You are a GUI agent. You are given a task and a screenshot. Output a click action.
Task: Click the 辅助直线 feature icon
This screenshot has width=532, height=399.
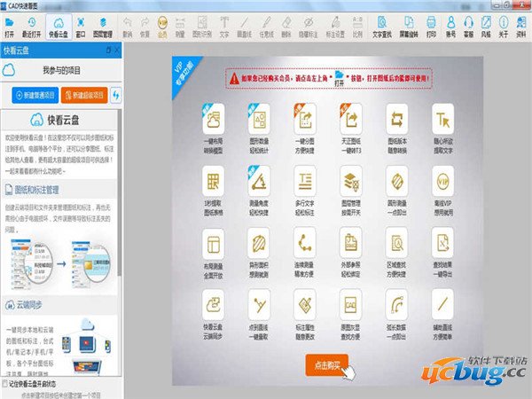coord(442,305)
